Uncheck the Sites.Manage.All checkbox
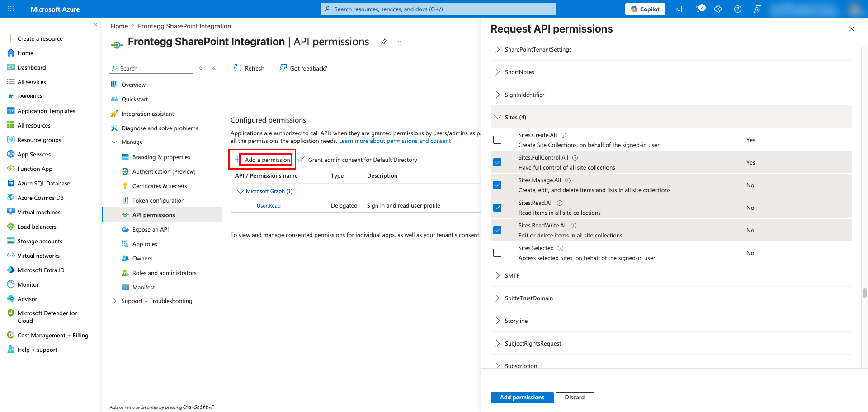This screenshot has height=412, width=868. 497,185
